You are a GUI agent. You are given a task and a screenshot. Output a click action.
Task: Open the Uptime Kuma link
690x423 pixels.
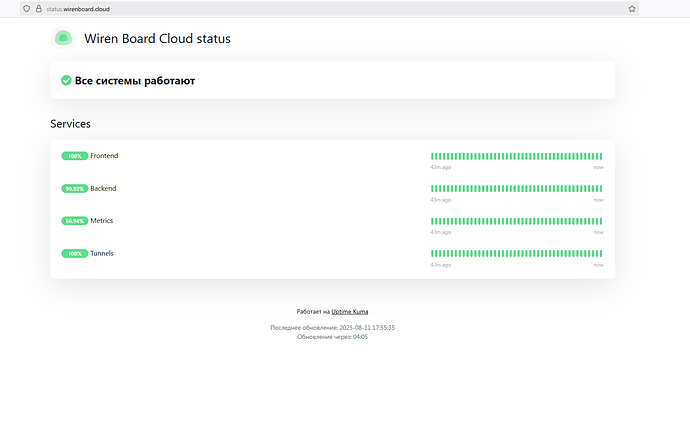(349, 312)
